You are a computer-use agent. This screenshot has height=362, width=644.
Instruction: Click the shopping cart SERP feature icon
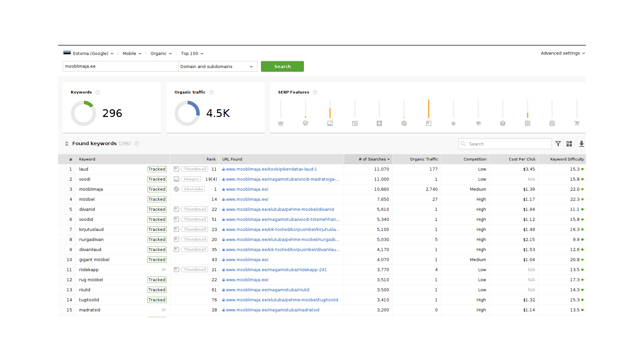[577, 123]
